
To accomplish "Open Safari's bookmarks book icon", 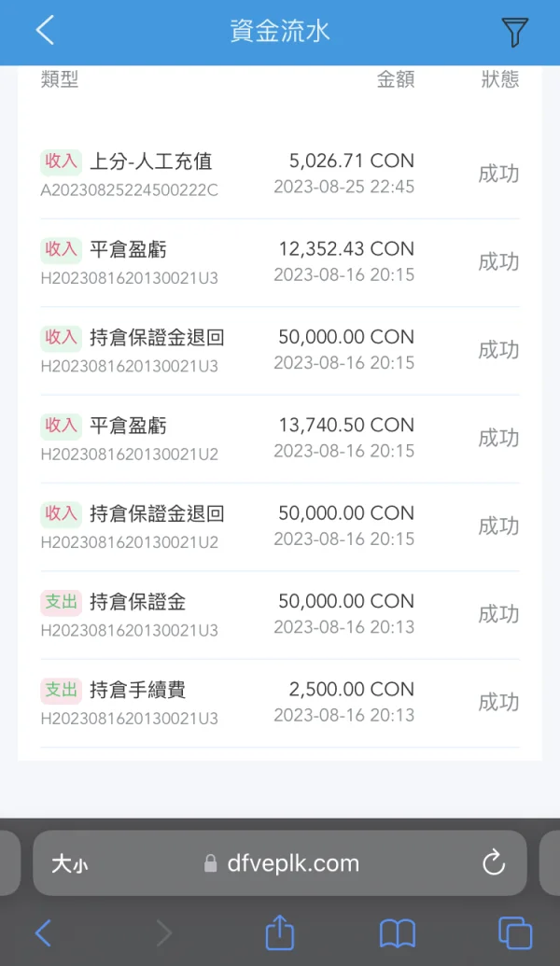I will [398, 932].
